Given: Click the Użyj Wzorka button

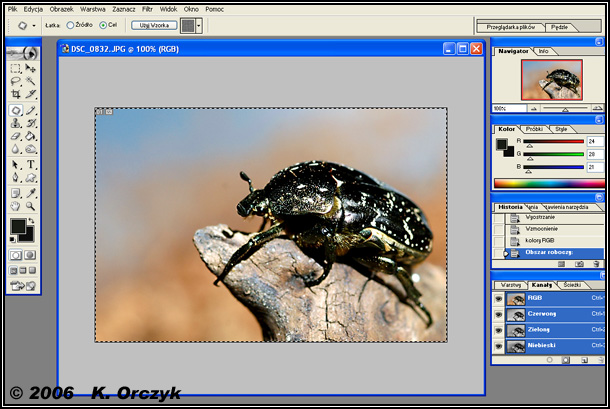Looking at the screenshot, I should pos(154,25).
